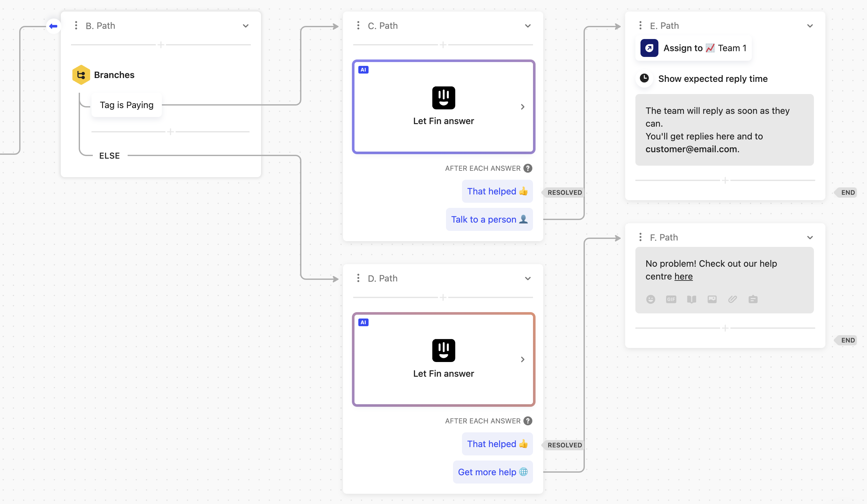
Task: Collapse the C. Path card
Action: coord(528,26)
